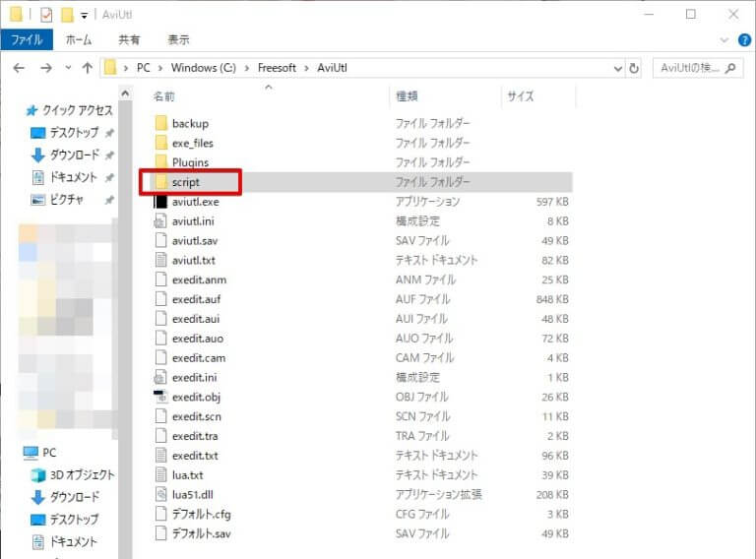Select the aviutl.exe application icon

(160, 202)
